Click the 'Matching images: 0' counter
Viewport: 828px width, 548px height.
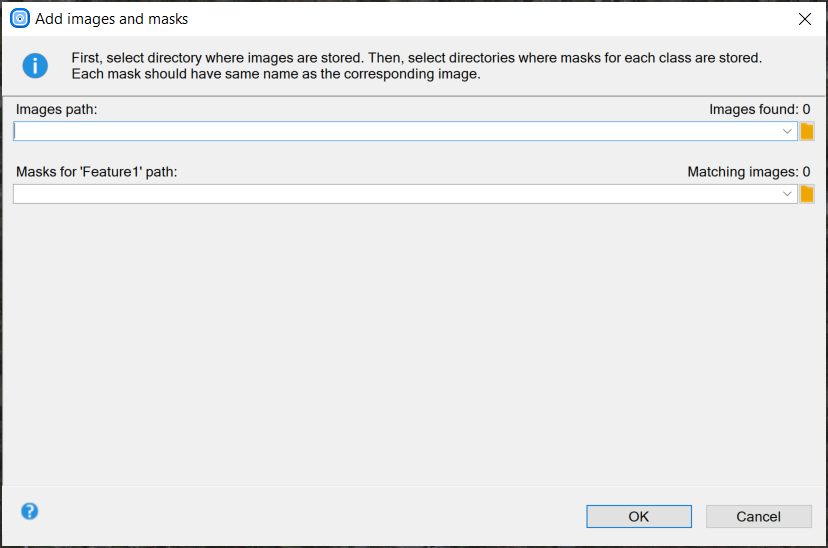click(x=748, y=172)
